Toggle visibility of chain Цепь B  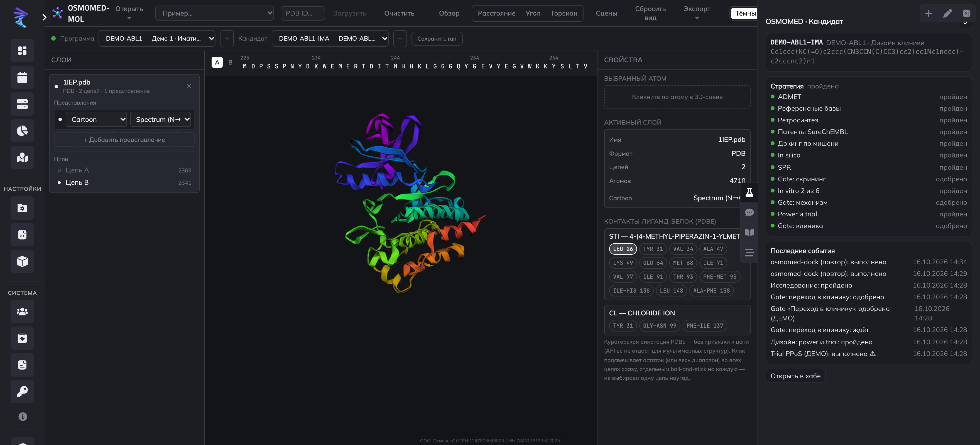pyautogui.click(x=59, y=182)
